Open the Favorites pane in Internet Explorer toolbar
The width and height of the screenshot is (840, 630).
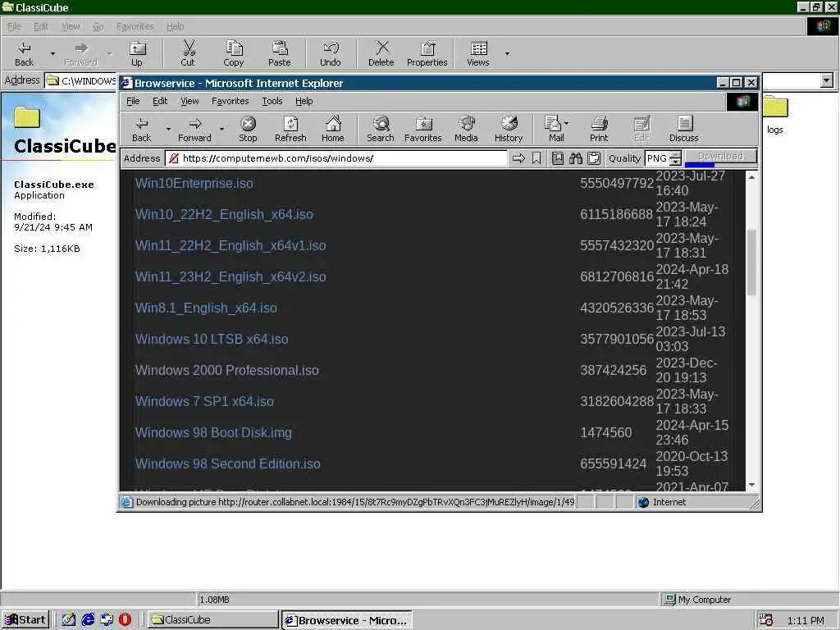(423, 130)
